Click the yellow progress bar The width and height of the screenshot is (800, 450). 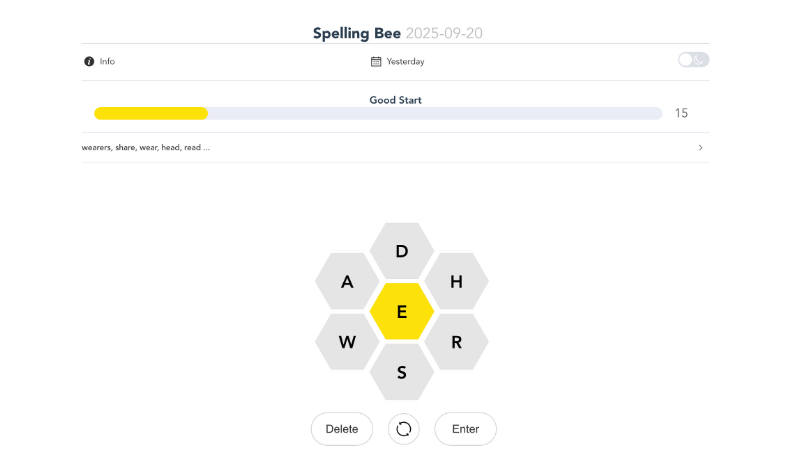coord(151,113)
